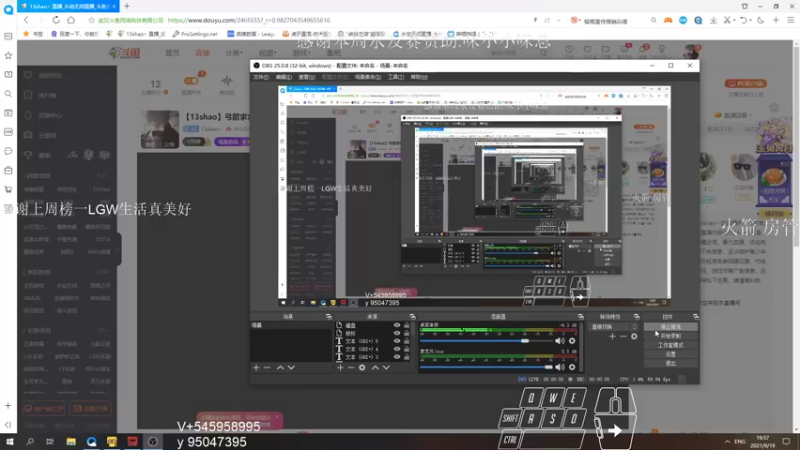
Task: Open source properties gear in Sources panel
Action: tap(362, 367)
